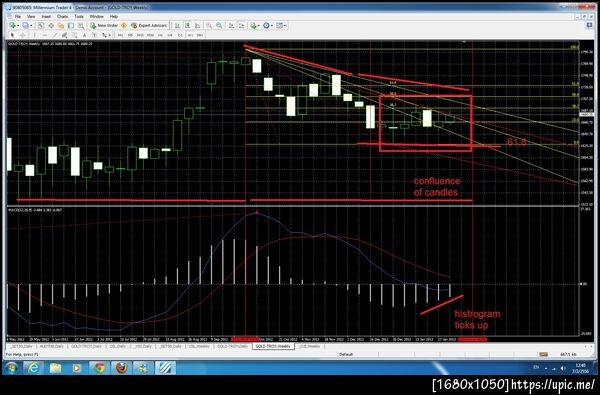The image size is (600, 395).
Task: Switch to H4 timeframe
Action: click(170, 35)
